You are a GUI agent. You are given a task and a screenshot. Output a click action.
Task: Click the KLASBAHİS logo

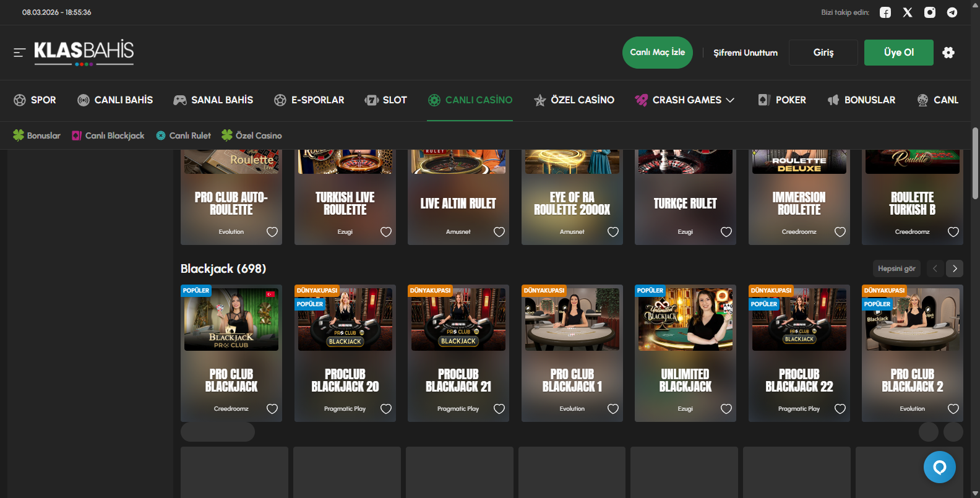coord(84,53)
